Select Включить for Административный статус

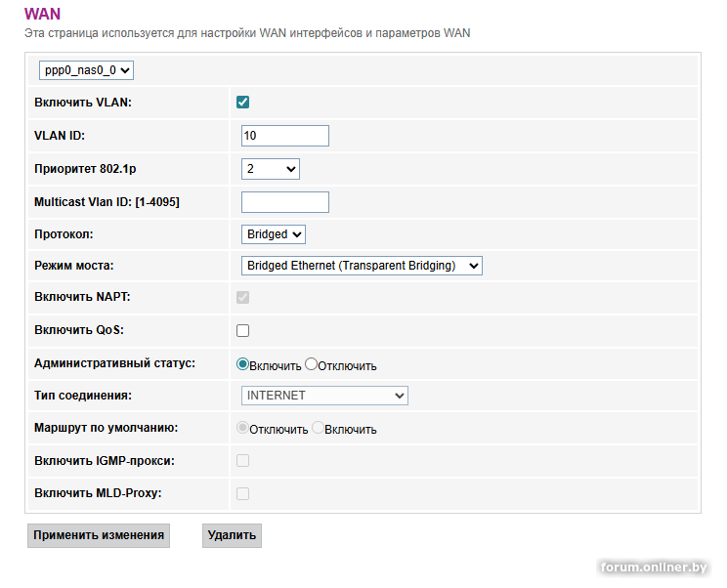coord(243,364)
